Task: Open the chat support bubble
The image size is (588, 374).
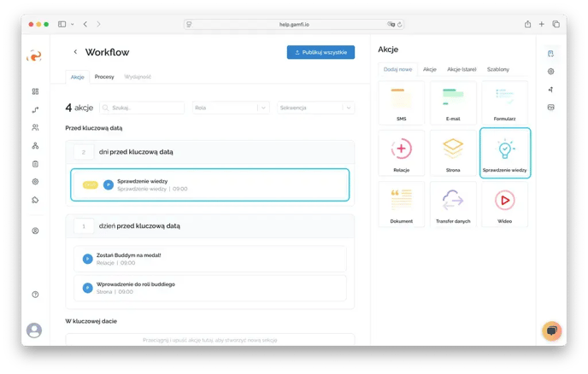Action: [x=551, y=330]
